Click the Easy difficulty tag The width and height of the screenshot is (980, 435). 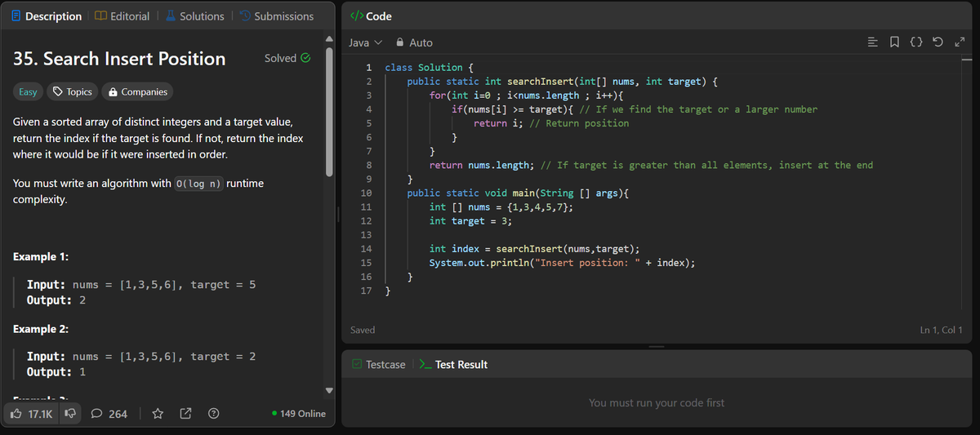tap(28, 92)
